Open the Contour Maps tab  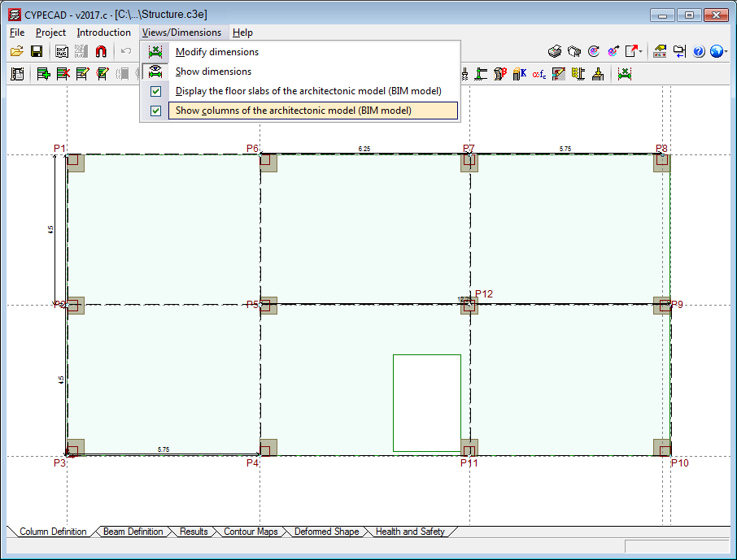(x=251, y=532)
